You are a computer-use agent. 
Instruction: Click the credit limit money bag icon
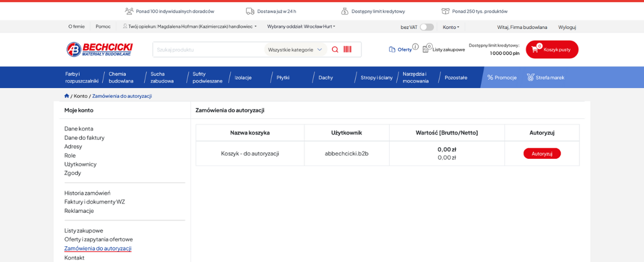pyautogui.click(x=345, y=11)
